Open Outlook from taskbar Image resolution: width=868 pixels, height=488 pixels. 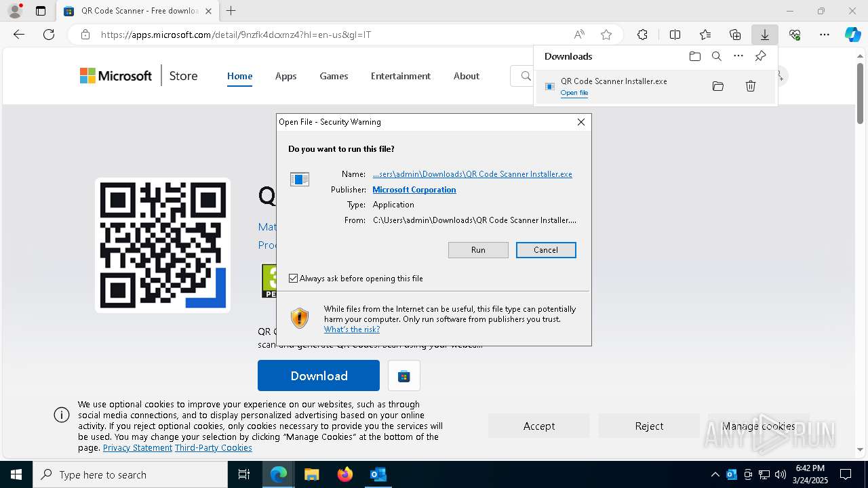click(378, 474)
